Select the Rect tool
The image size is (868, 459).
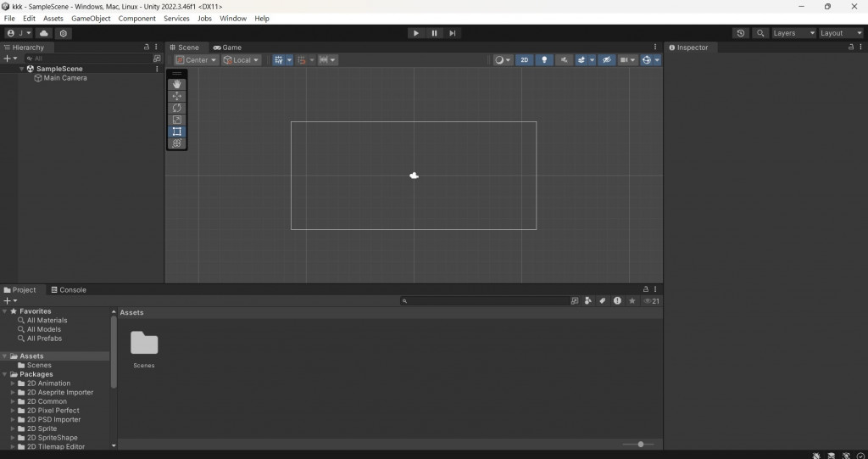click(x=176, y=132)
